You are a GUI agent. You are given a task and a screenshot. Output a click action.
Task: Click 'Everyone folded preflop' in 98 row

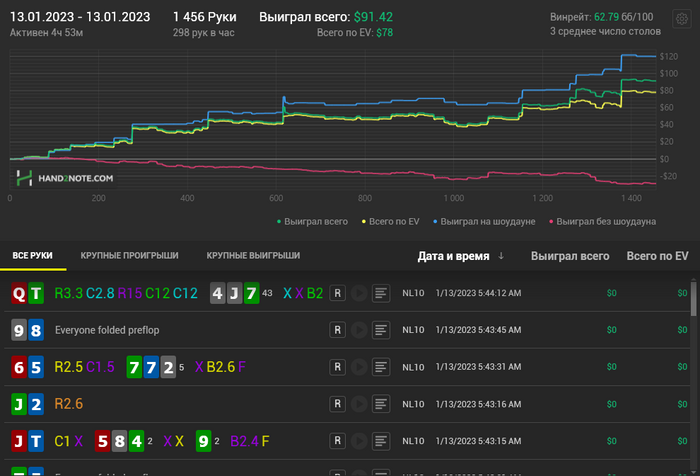[107, 330]
